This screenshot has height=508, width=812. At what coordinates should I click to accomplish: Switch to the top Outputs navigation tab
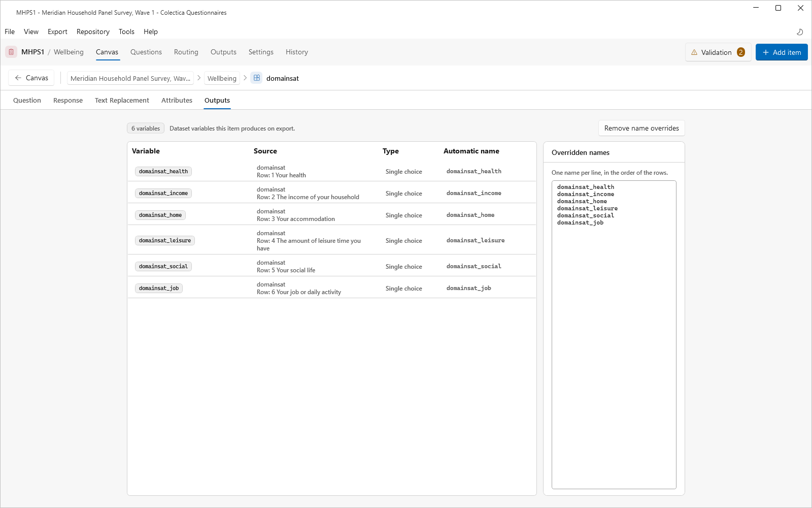point(223,52)
